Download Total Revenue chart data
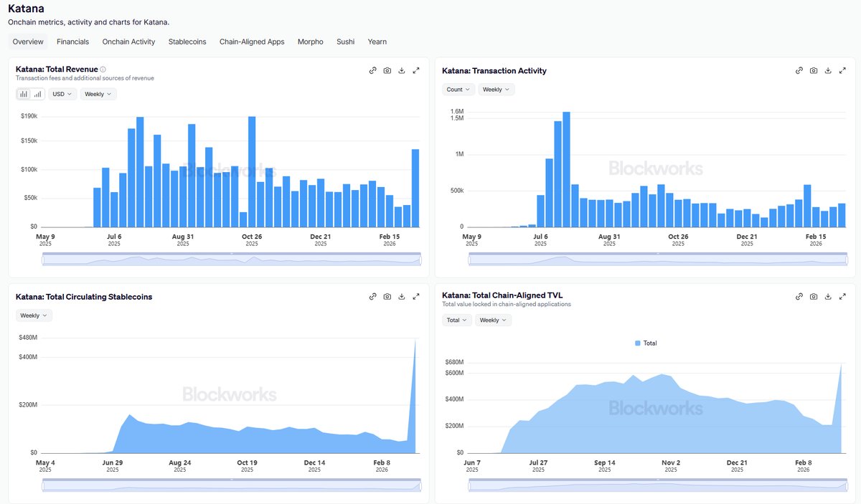This screenshot has width=861, height=504. click(402, 70)
